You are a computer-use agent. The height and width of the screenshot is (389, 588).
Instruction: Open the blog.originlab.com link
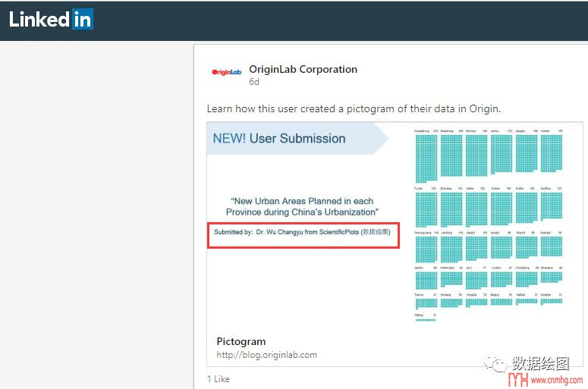tap(266, 354)
